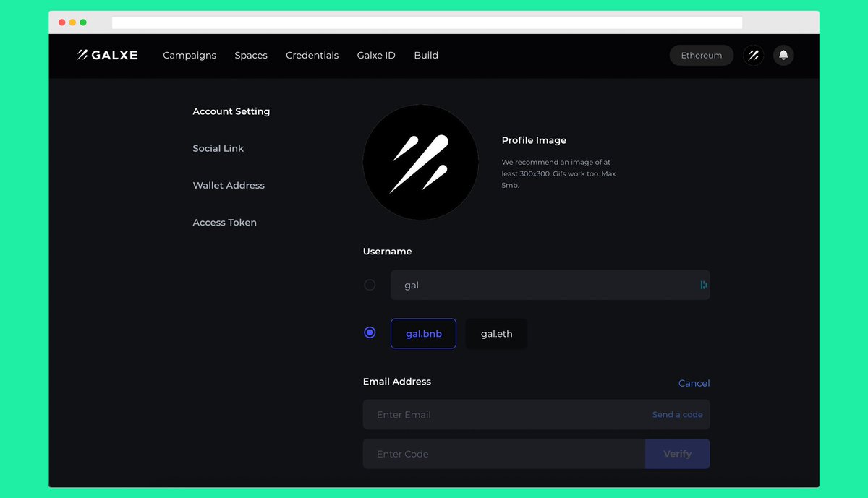Screen dimensions: 868x498
Task: Select the domain name radio button
Action: tap(370, 332)
